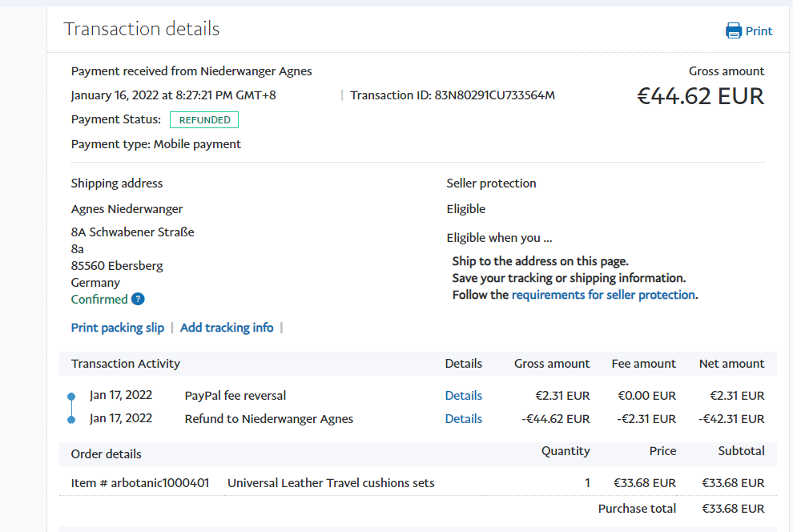Click the €44.62 EUR gross amount total
793x532 pixels.
(700, 96)
